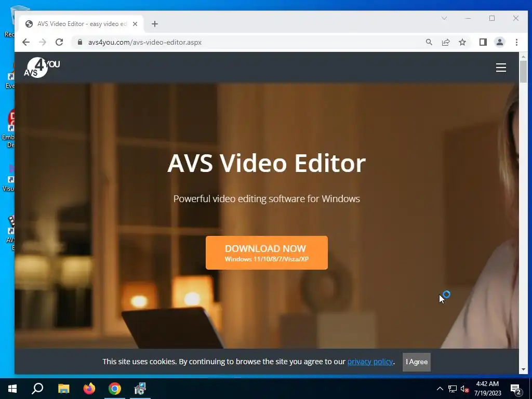This screenshot has width=532, height=399.
Task: Open the privacy policy link
Action: 370,362
